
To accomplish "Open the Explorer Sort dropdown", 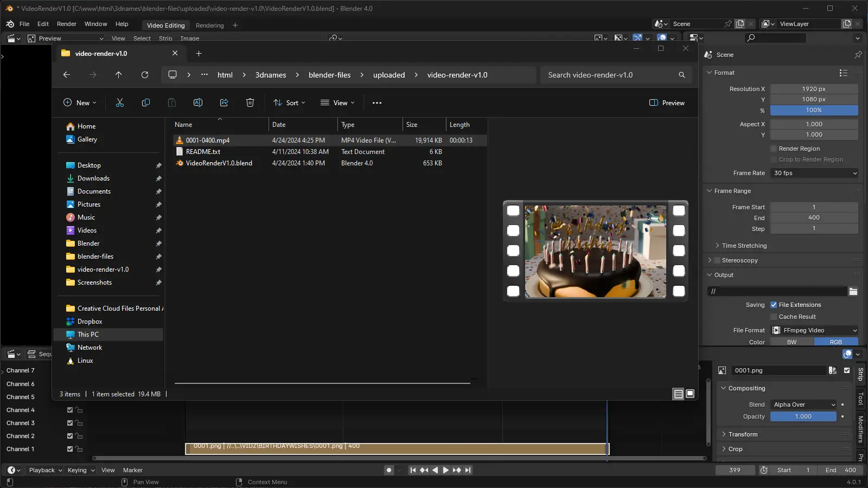I will pyautogui.click(x=289, y=103).
